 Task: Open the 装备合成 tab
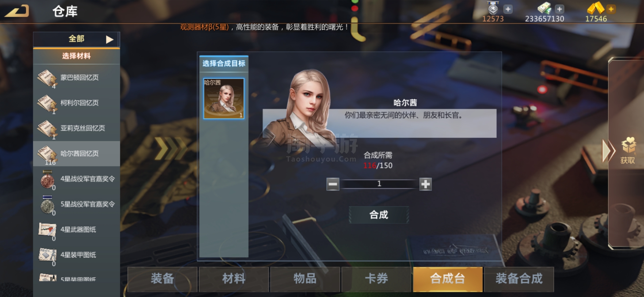[x=519, y=279]
